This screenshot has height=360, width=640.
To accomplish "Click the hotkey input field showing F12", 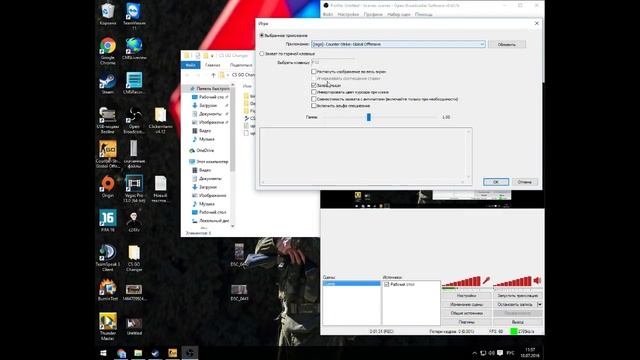I will coord(333,62).
